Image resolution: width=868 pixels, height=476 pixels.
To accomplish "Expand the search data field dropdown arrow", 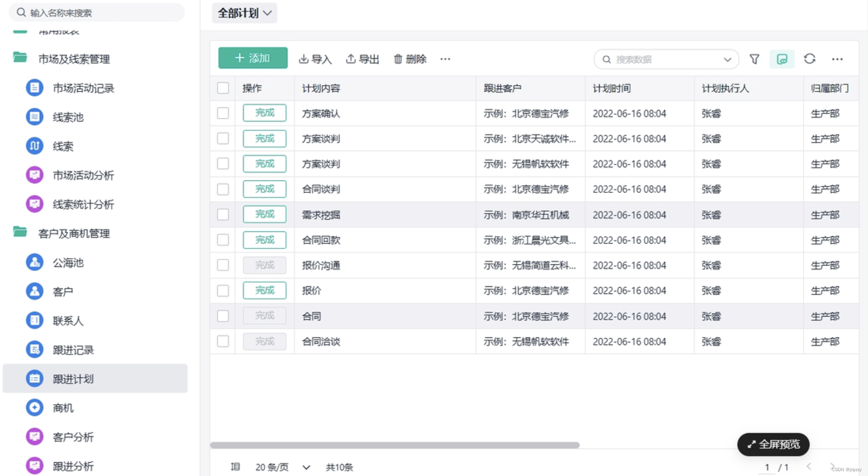I will tap(727, 60).
